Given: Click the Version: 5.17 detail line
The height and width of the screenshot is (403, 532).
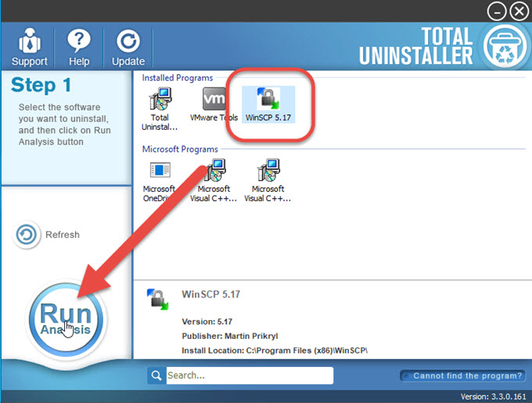Looking at the screenshot, I should [207, 322].
